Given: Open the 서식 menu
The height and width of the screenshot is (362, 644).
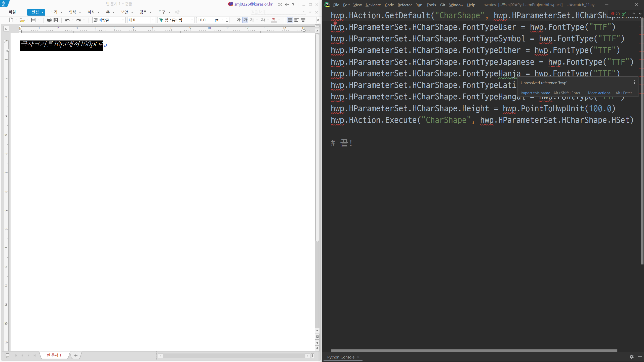Looking at the screenshot, I should click(91, 12).
